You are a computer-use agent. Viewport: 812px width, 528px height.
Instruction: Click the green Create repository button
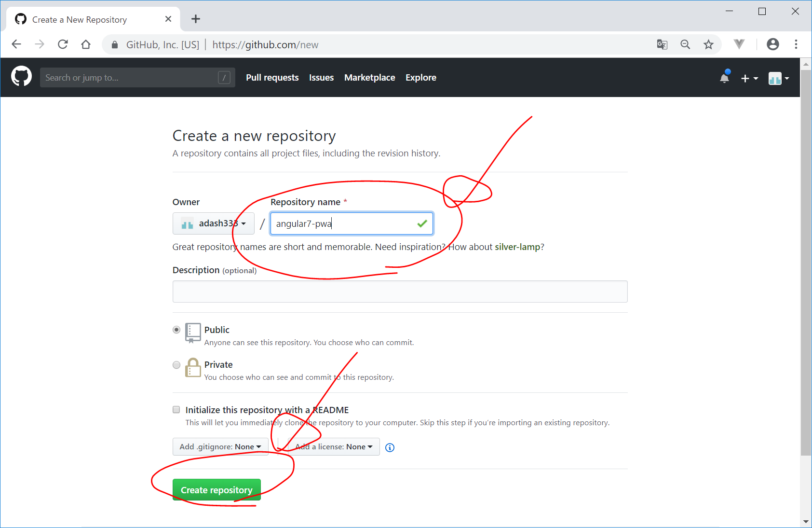coord(217,490)
